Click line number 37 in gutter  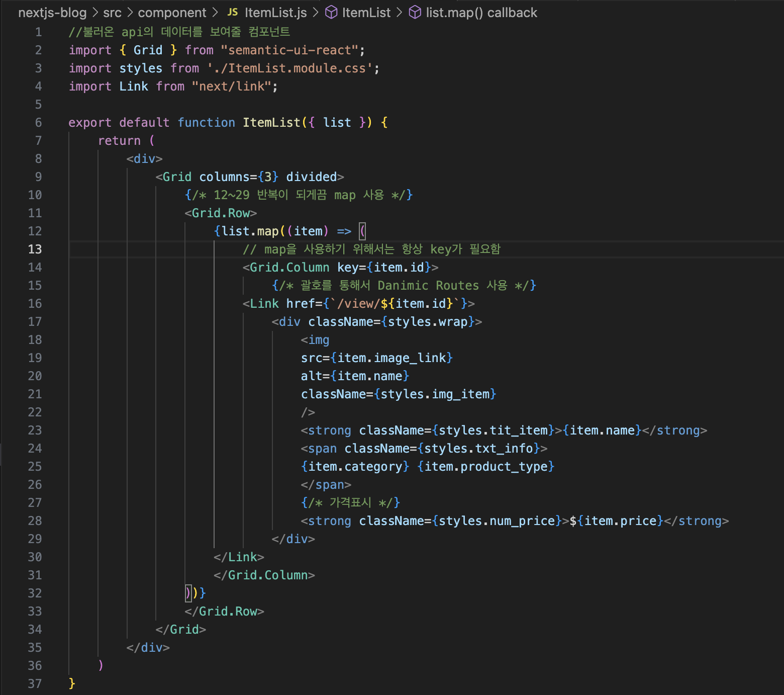[35, 683]
